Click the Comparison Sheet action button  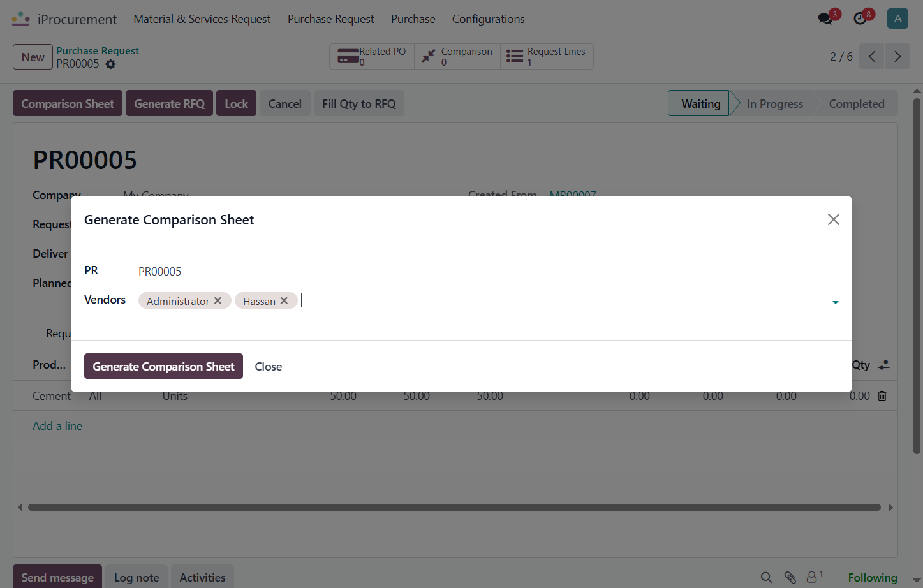(x=68, y=103)
